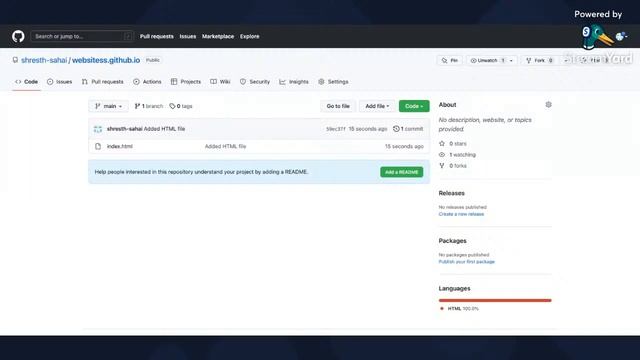The width and height of the screenshot is (640, 360).
Task: Click the Search or jump to field
Action: [x=82, y=36]
